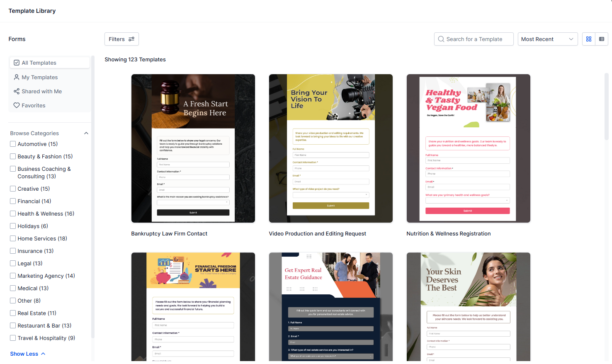Open the Most Recent sort dropdown
The image size is (612, 364).
point(547,39)
